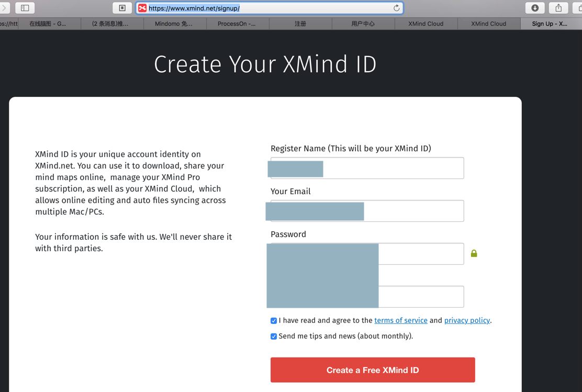Toggle the Safari sidebar button
Image resolution: width=582 pixels, height=392 pixels.
(x=25, y=8)
